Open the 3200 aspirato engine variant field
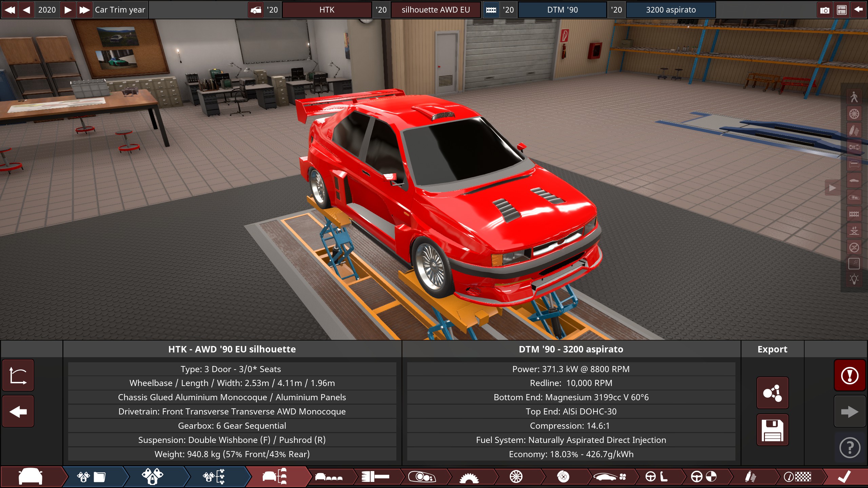This screenshot has width=868, height=488. [x=671, y=9]
